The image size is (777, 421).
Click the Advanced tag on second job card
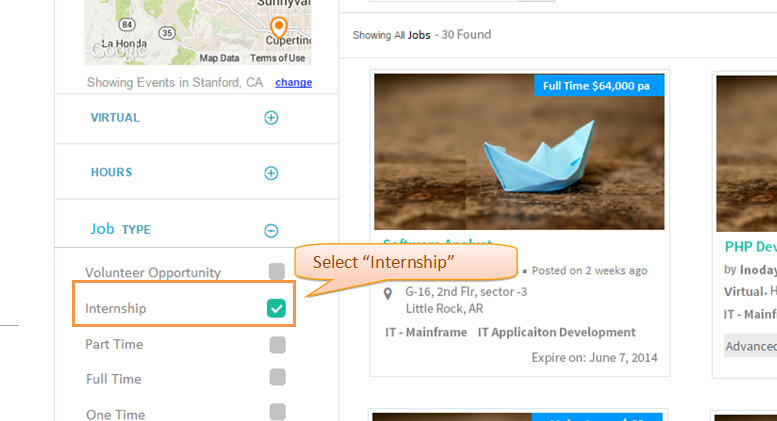pos(750,346)
